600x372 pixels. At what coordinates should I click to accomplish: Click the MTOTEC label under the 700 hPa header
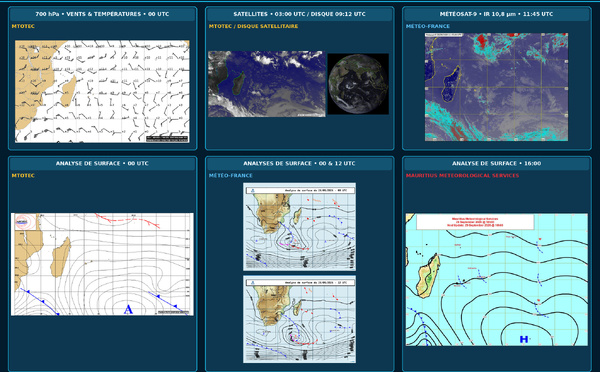23,26
